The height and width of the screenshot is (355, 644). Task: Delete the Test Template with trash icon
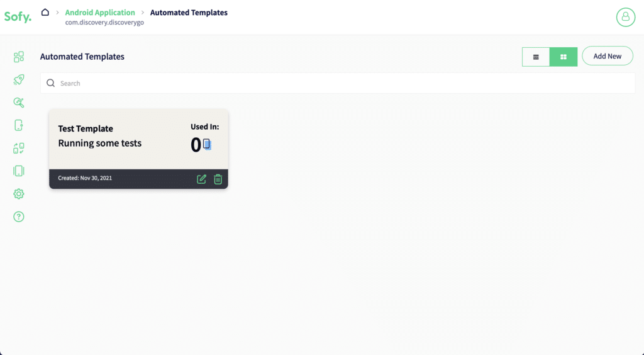[218, 179]
